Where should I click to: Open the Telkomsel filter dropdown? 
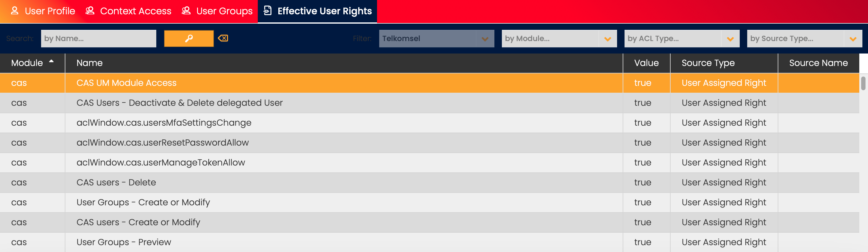pos(484,39)
